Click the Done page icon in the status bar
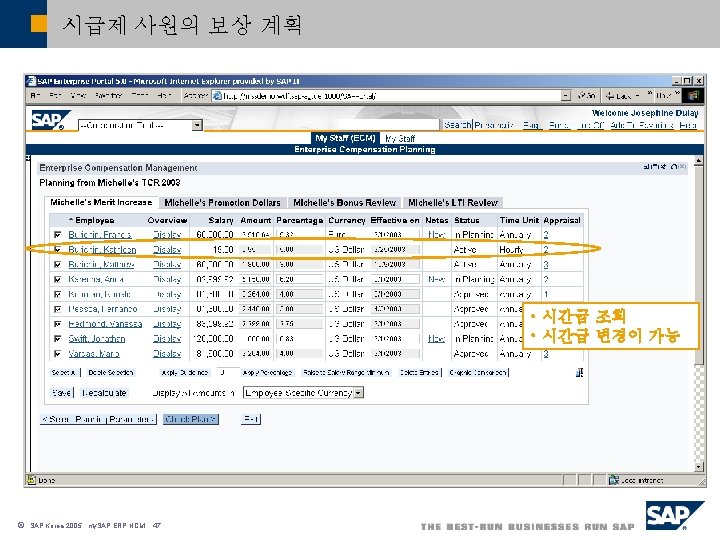Screen dimensions: 720x540 coord(31,480)
